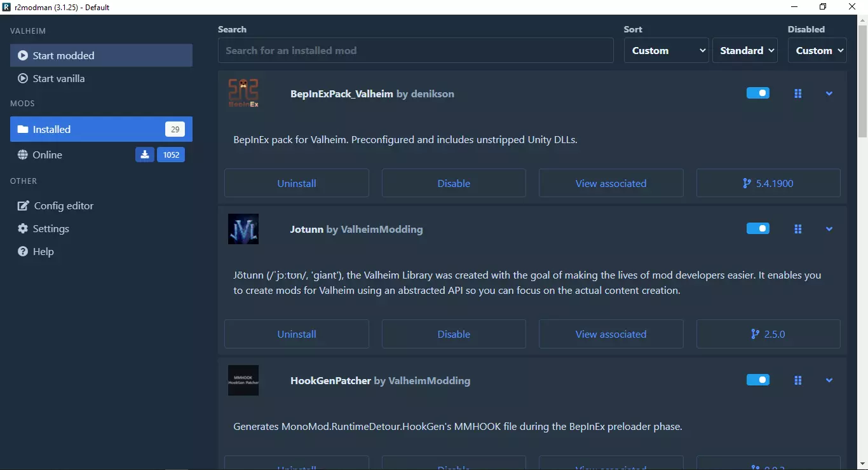
Task: Maximize the r2modman window
Action: tap(824, 7)
